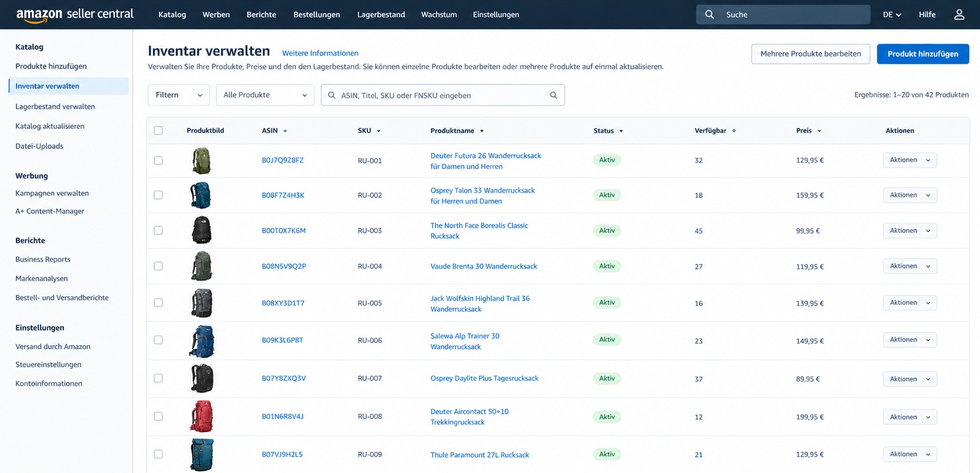This screenshot has width=980, height=473.
Task: Click the top Suche search field
Action: (783, 15)
